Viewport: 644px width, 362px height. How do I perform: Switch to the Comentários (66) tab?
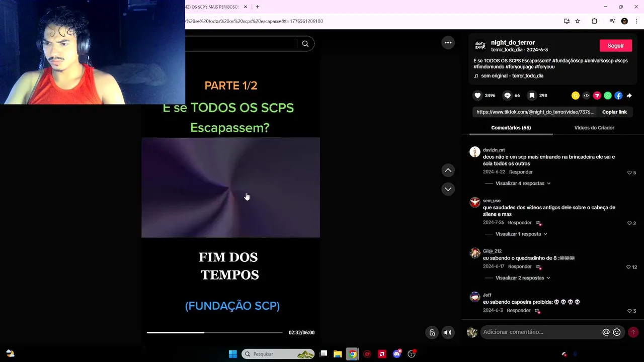tap(511, 128)
